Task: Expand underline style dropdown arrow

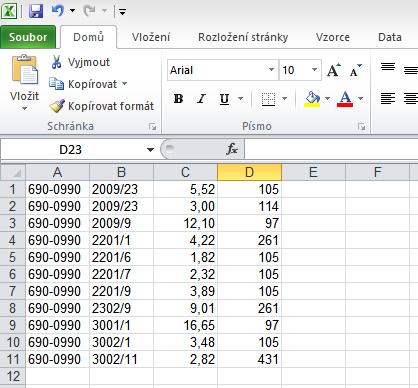Action: point(240,99)
